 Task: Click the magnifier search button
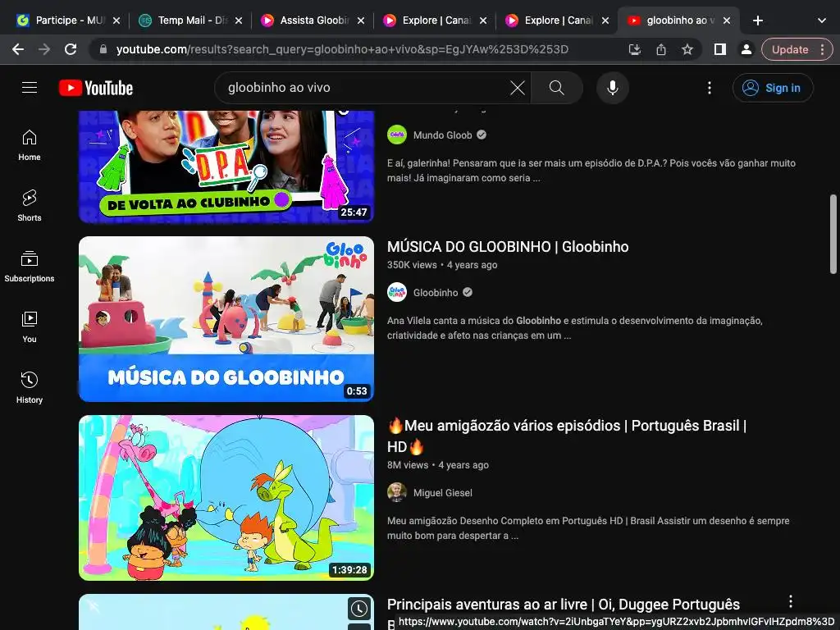(x=557, y=88)
